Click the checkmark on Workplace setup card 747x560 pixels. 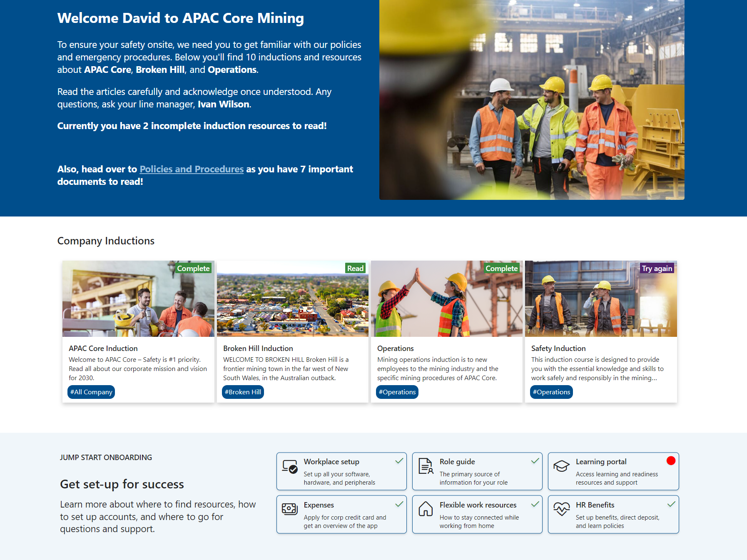pyautogui.click(x=399, y=461)
